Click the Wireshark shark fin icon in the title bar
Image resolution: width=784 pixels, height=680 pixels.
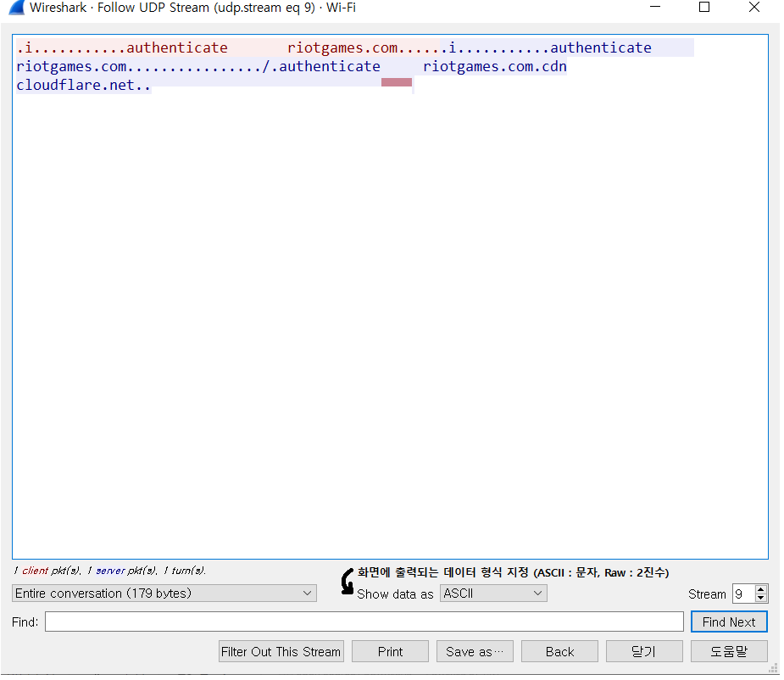click(17, 8)
